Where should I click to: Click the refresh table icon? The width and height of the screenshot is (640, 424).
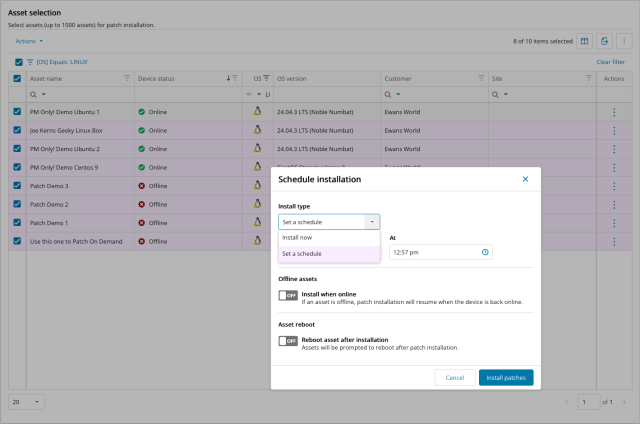[x=605, y=41]
